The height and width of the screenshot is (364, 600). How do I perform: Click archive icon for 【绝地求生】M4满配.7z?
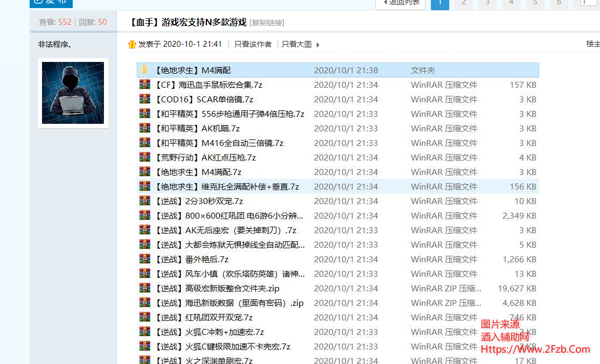tap(145, 171)
